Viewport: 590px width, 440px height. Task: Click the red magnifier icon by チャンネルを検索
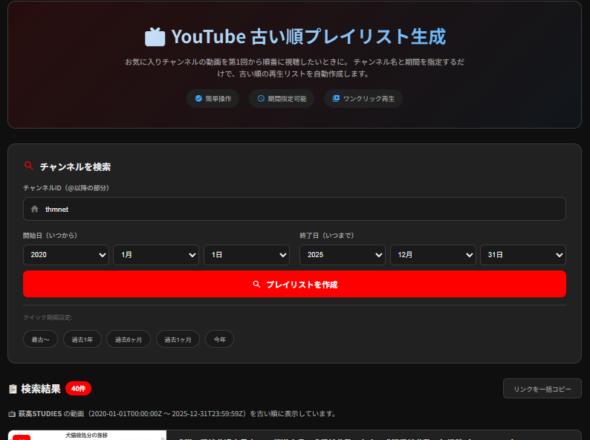(29, 166)
